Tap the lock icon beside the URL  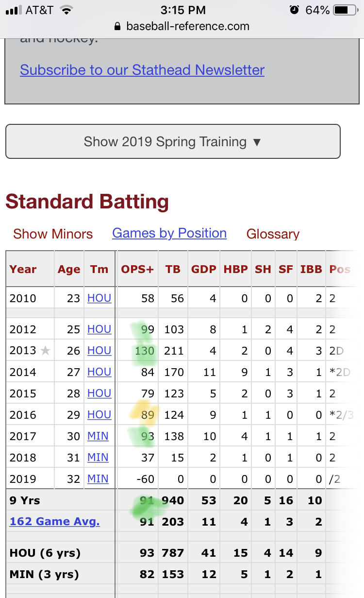tap(117, 26)
